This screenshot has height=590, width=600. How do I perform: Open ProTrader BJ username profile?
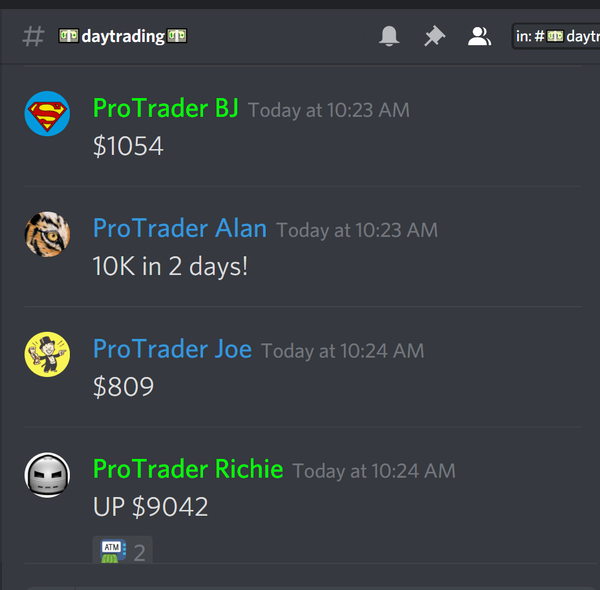166,108
